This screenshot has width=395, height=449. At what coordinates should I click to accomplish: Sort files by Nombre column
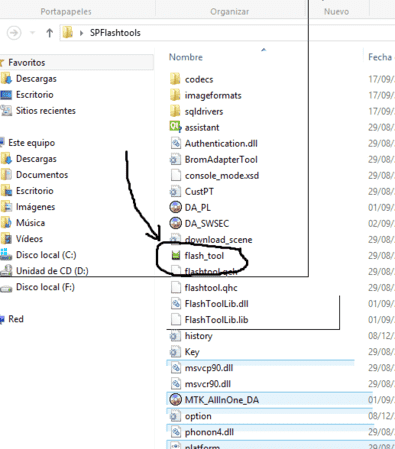tap(186, 57)
